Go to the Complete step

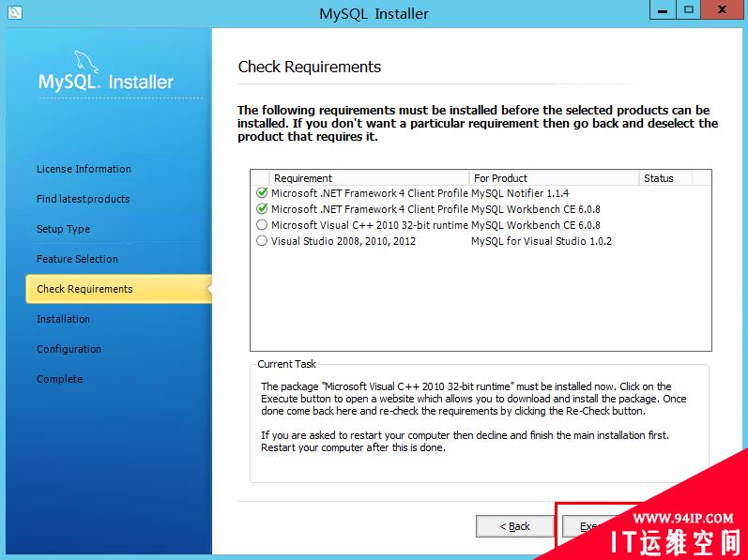60,379
